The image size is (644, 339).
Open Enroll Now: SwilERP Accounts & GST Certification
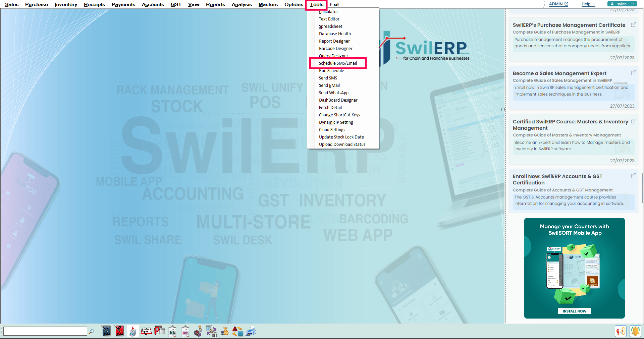tap(557, 179)
